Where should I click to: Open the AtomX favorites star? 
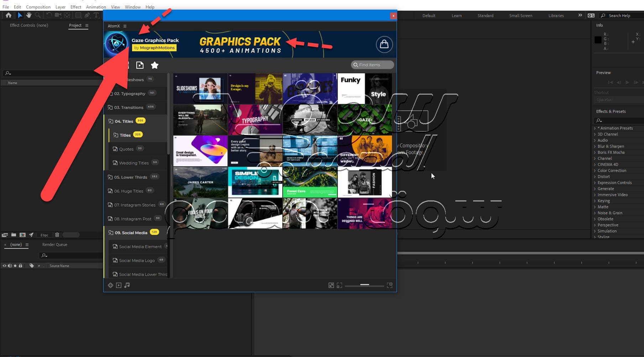pos(155,65)
